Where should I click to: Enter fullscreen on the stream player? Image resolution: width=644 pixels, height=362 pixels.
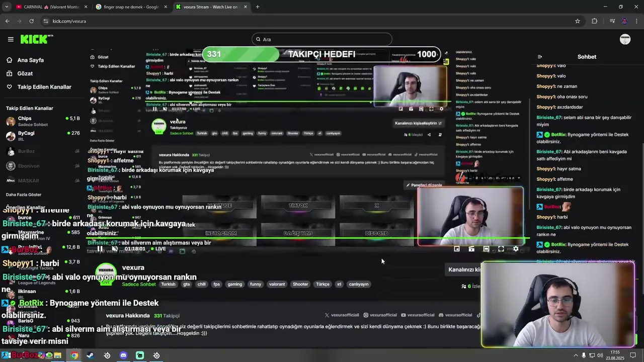point(501,249)
